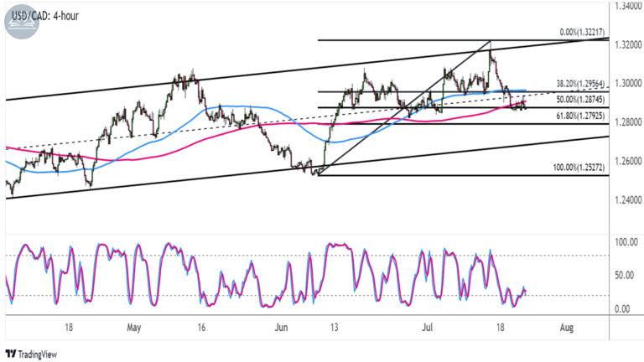Click the 1.34000 price axis label
The width and height of the screenshot is (644, 362).
(x=628, y=6)
